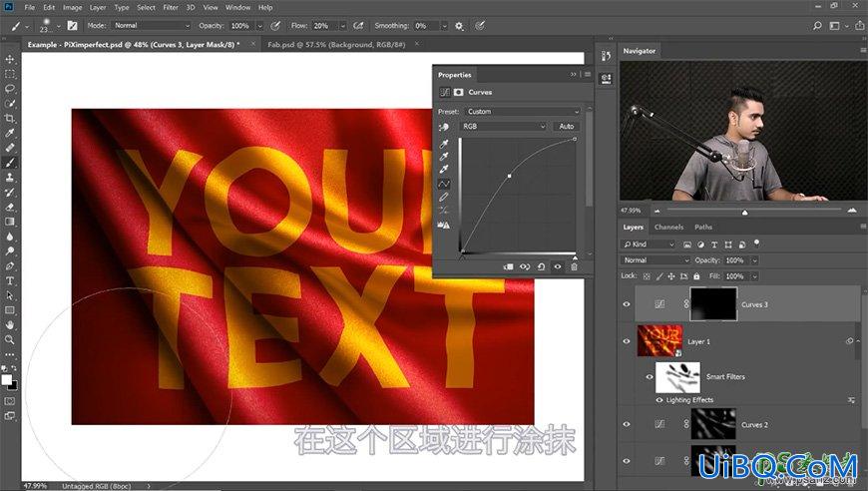
Task: Select the Hand tool
Action: pos(9,325)
